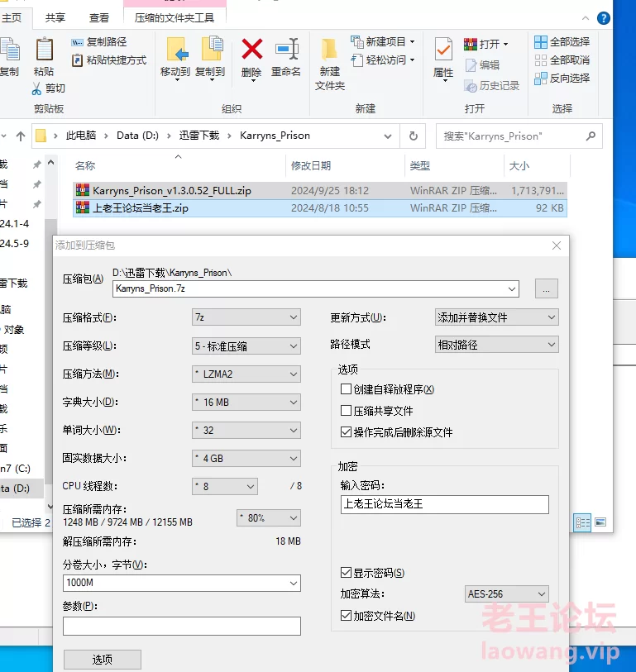This screenshot has width=636, height=672.
Task: Click the refresh icon beside address bar
Action: click(x=413, y=136)
